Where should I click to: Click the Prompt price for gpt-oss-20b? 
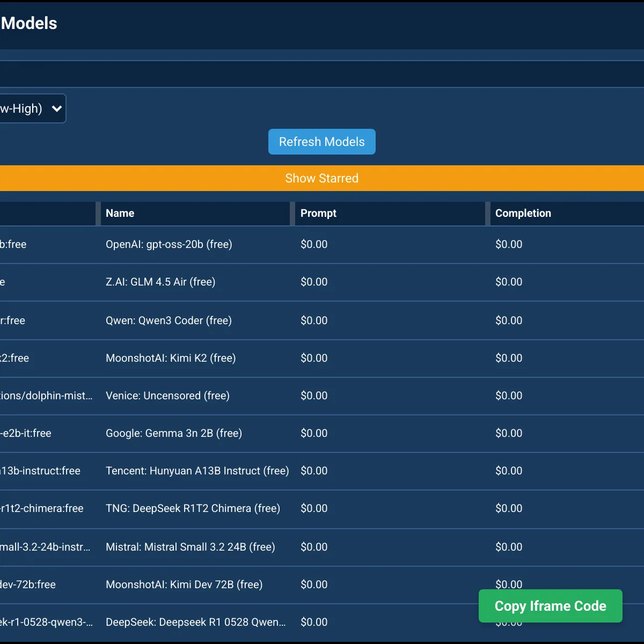click(314, 244)
